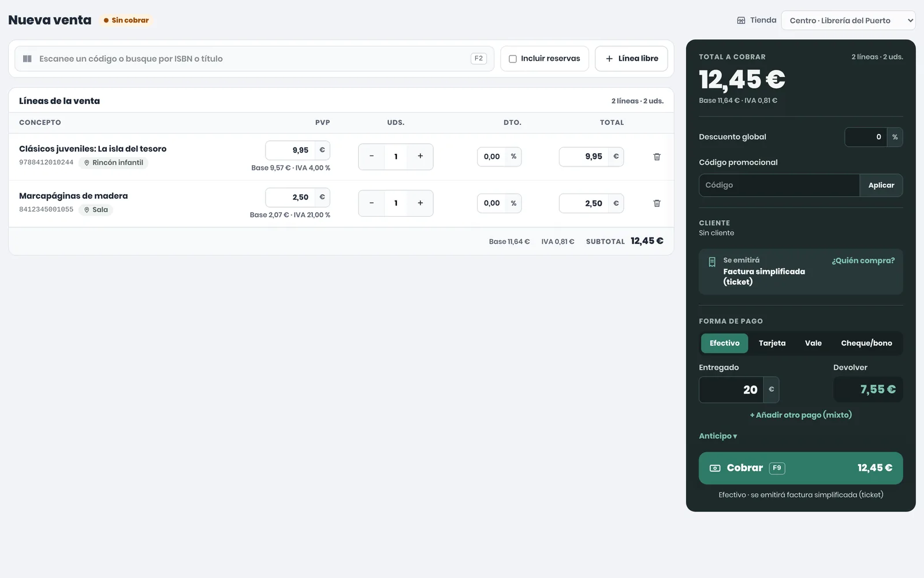924x578 pixels.
Task: Open the Tienda store dropdown
Action: (x=848, y=20)
